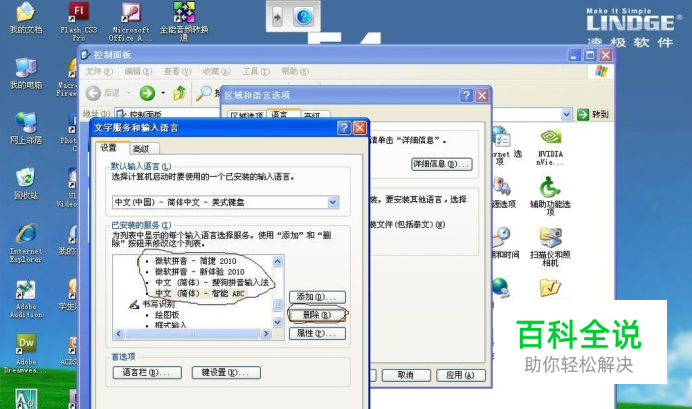This screenshot has width=692, height=409.
Task: Open Microsoft Office Access desktop shortcut
Action: click(x=131, y=21)
